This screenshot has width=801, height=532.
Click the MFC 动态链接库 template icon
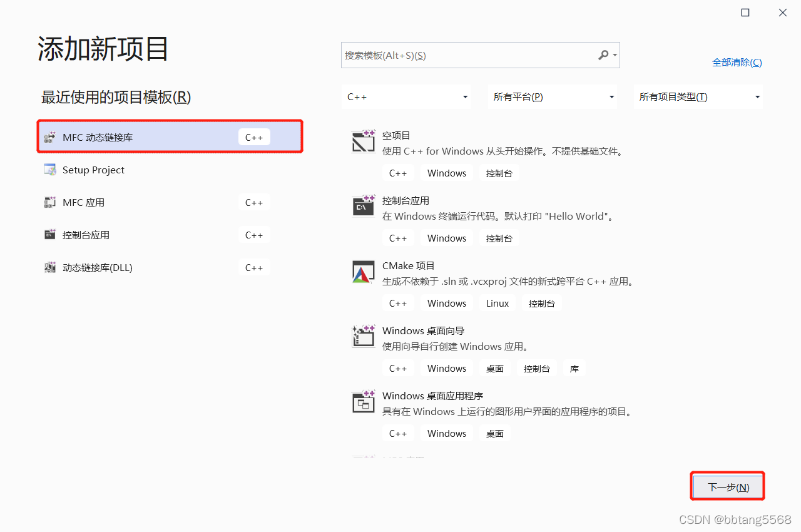click(50, 137)
